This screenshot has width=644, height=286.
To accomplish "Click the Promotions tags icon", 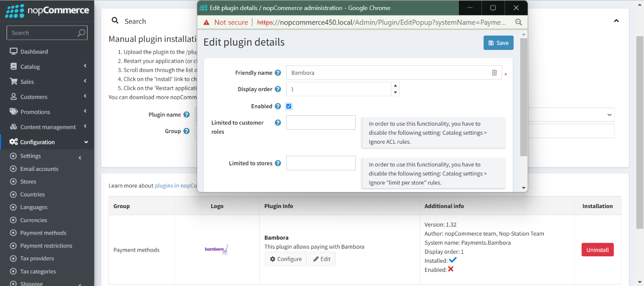I will point(14,112).
